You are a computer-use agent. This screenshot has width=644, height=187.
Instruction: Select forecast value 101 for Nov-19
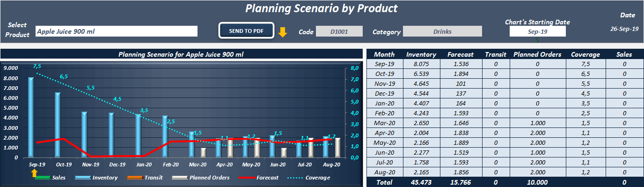(x=461, y=83)
